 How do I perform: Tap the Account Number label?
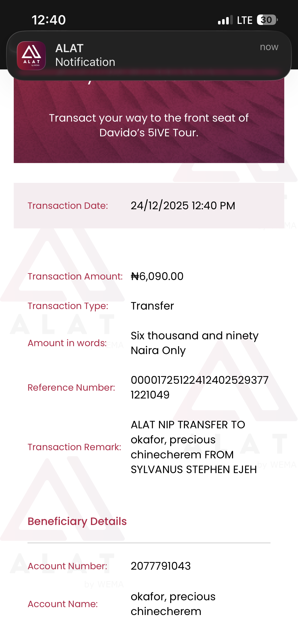tap(67, 566)
